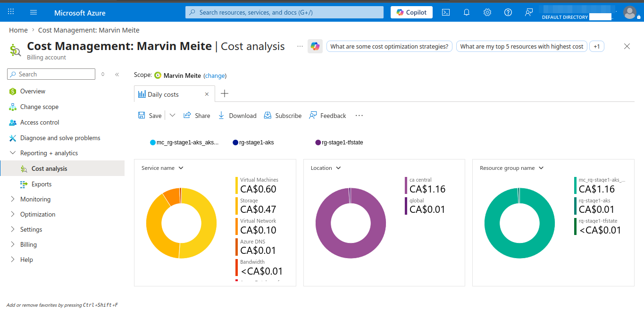This screenshot has height=310, width=644.
Task: Open the notifications bell
Action: [467, 12]
